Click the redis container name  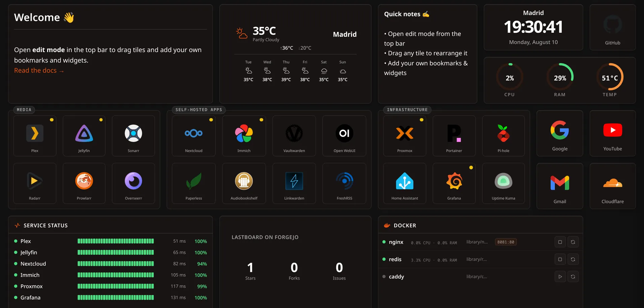click(x=395, y=259)
